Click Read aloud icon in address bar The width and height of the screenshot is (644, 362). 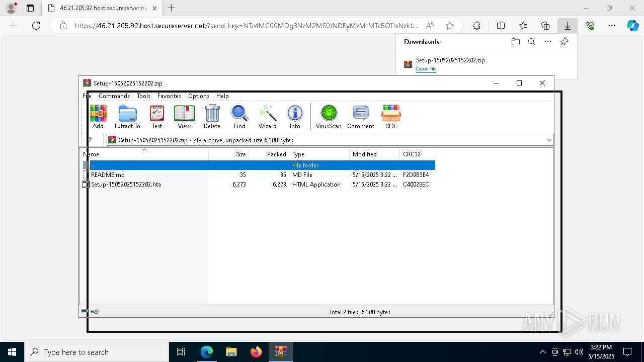430,26
